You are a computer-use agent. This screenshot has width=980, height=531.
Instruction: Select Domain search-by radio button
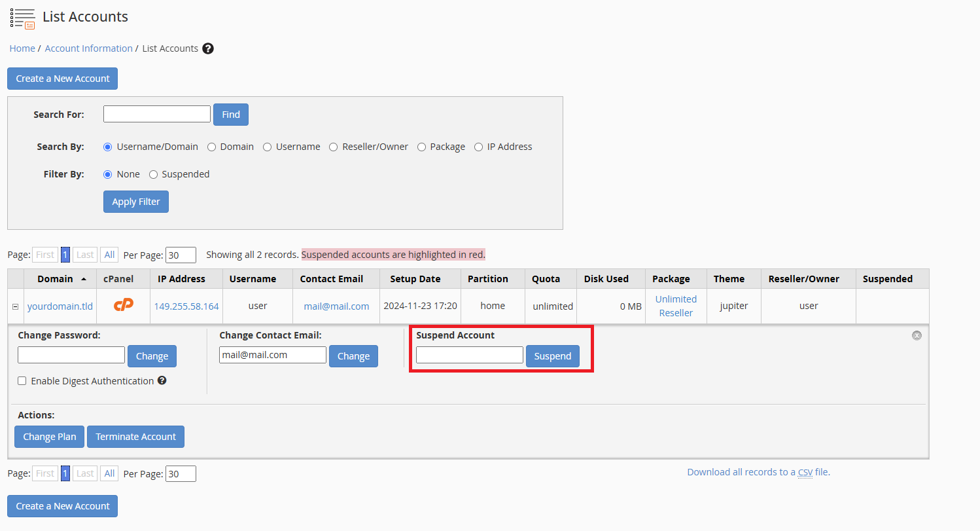point(211,147)
